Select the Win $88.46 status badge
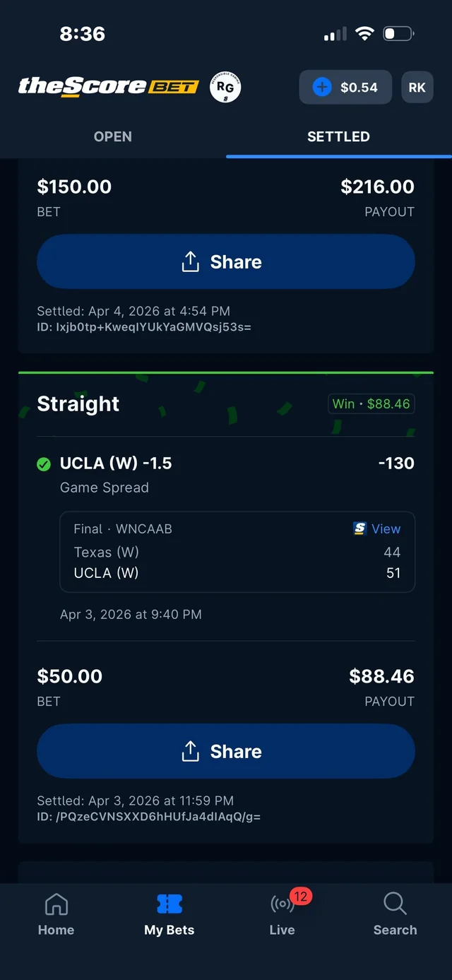 371,403
